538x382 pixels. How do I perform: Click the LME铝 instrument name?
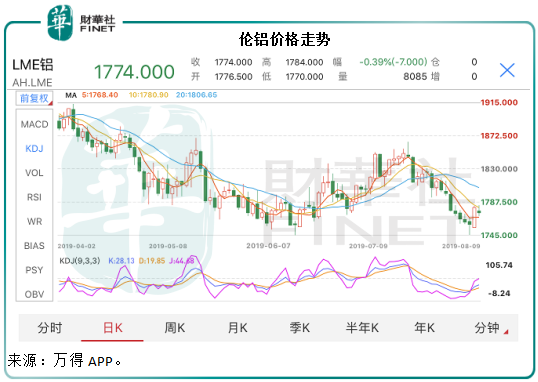(x=33, y=65)
